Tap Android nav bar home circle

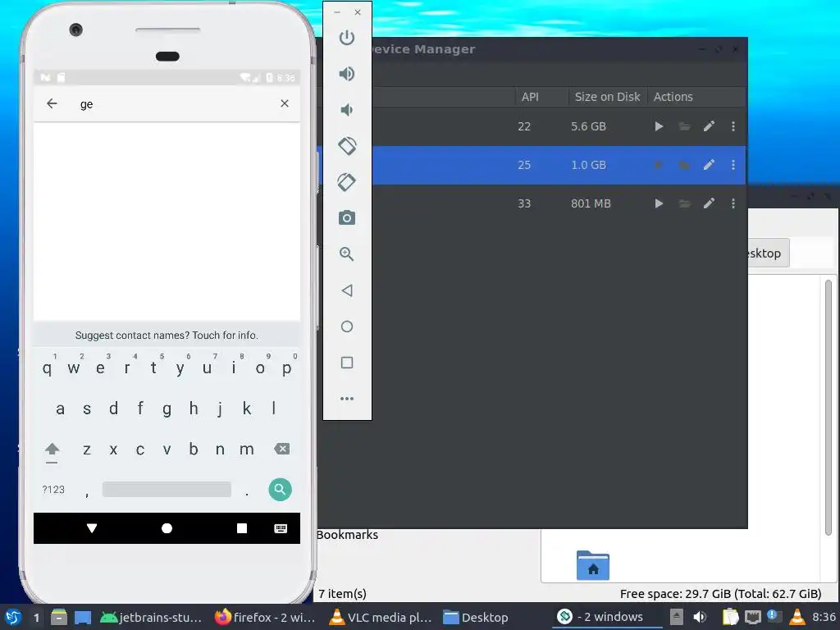click(x=167, y=528)
